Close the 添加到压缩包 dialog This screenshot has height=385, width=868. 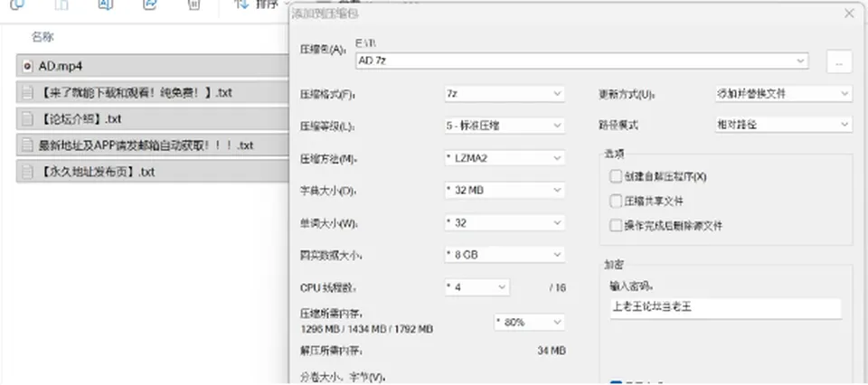[849, 14]
